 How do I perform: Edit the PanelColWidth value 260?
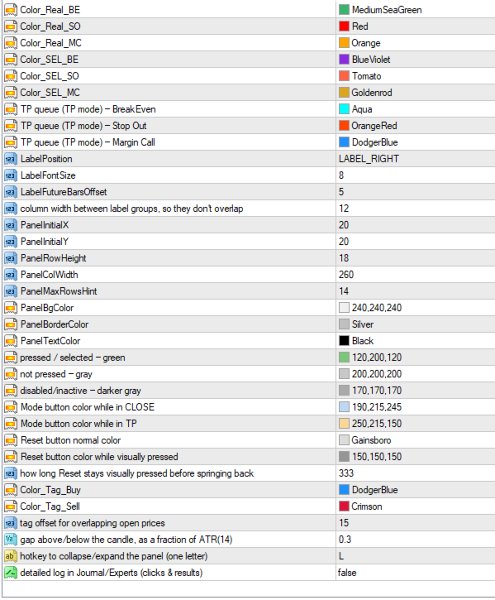tap(346, 275)
